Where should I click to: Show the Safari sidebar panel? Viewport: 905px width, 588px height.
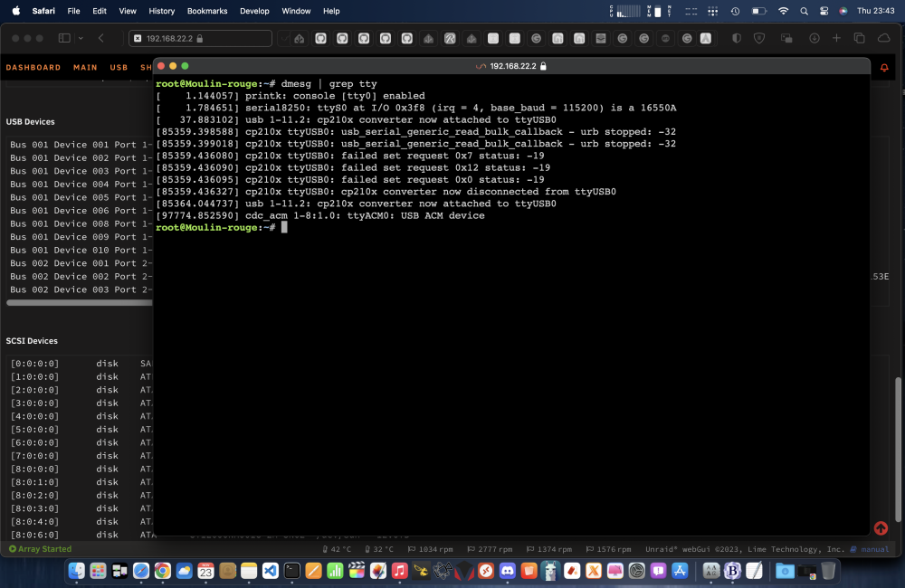pyautogui.click(x=64, y=38)
